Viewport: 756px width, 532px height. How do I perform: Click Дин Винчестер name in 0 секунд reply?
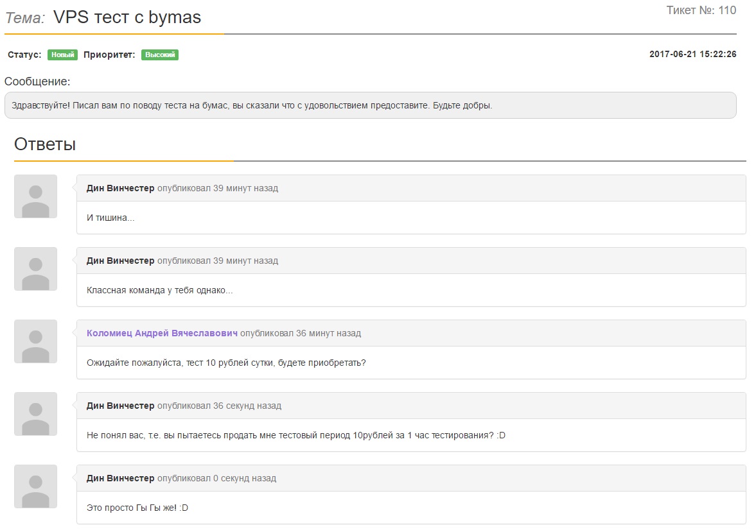(x=120, y=478)
